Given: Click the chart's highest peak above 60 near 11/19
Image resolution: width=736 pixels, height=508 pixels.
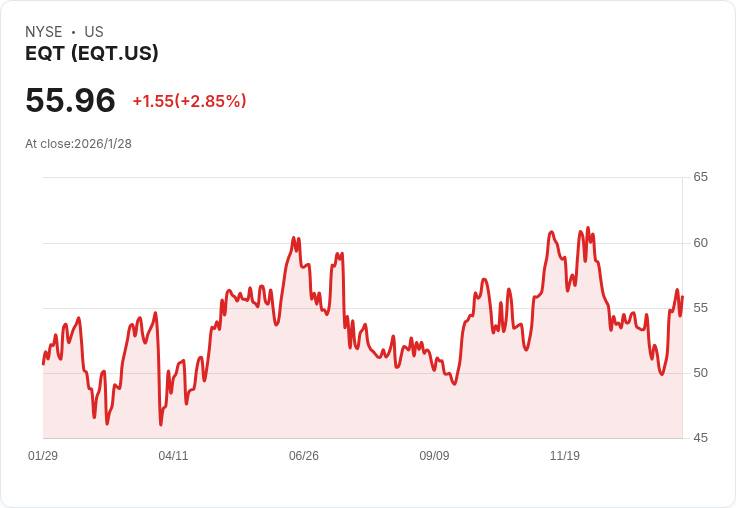Looking at the screenshot, I should click(588, 228).
